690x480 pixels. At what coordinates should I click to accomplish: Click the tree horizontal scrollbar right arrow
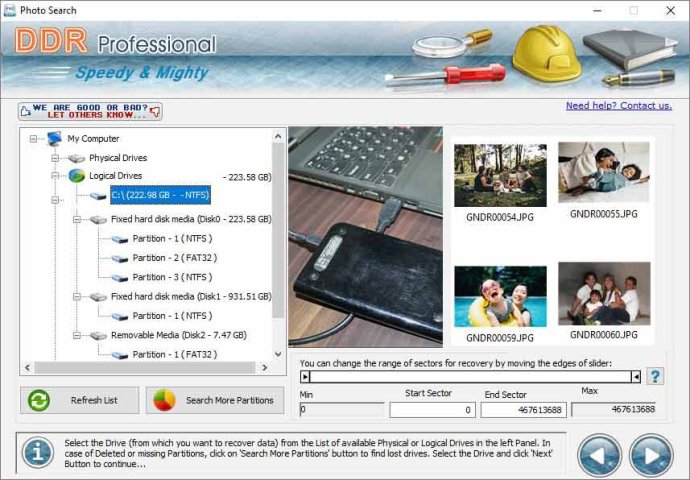(264, 367)
